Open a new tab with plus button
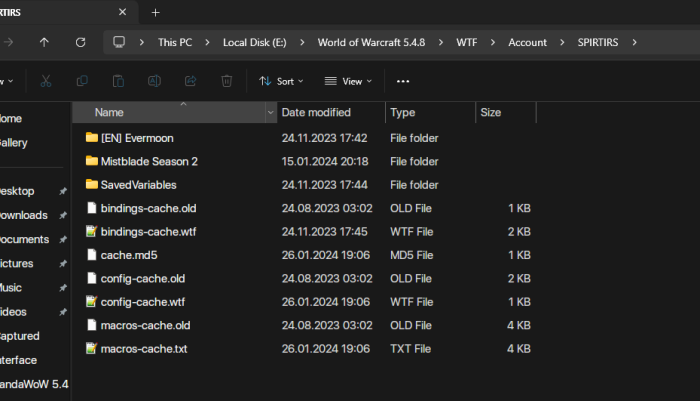The image size is (700, 401). [155, 13]
